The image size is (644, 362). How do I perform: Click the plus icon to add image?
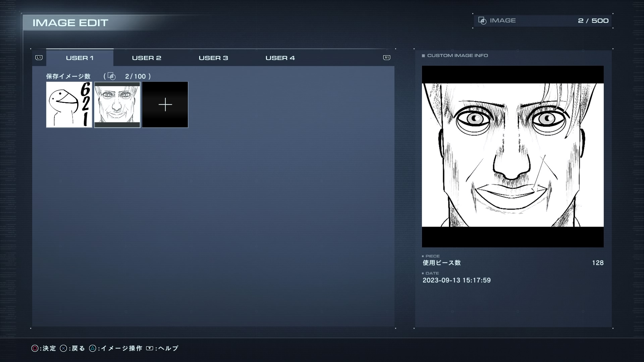pos(165,105)
